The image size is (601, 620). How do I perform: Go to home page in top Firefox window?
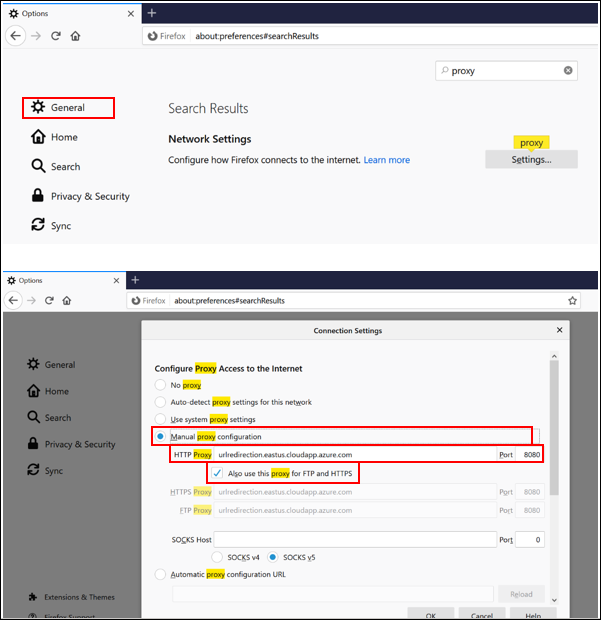[x=75, y=36]
